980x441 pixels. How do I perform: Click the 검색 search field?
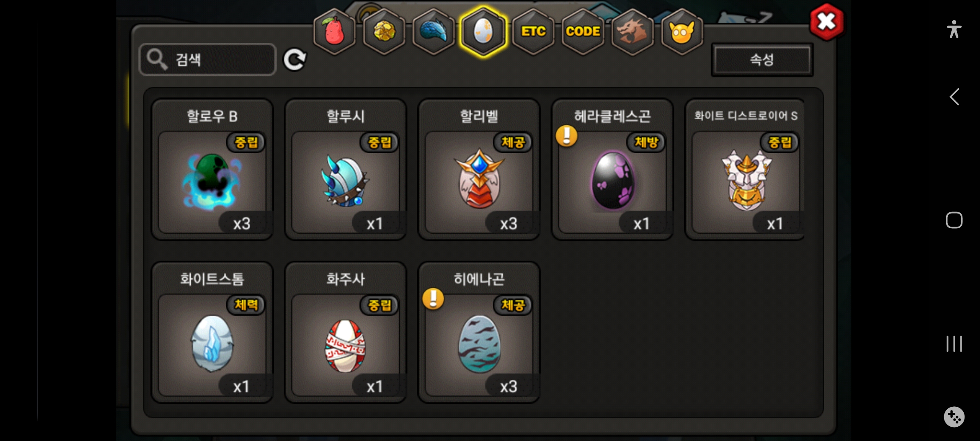coord(207,60)
